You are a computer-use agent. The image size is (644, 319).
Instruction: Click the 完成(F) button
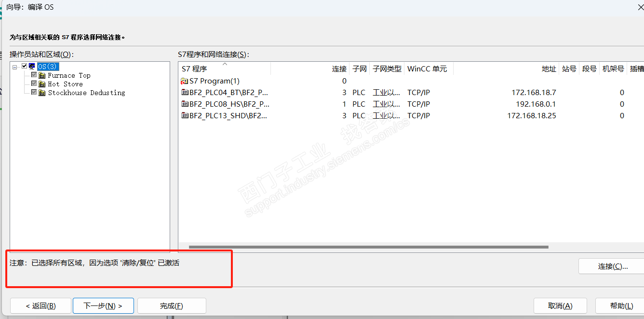[172, 305]
